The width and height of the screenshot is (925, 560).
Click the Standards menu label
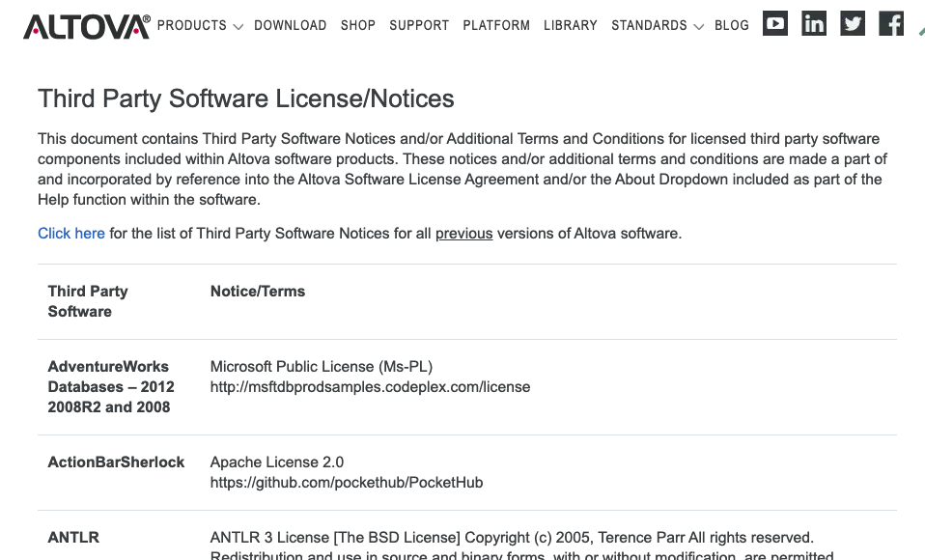point(649,25)
